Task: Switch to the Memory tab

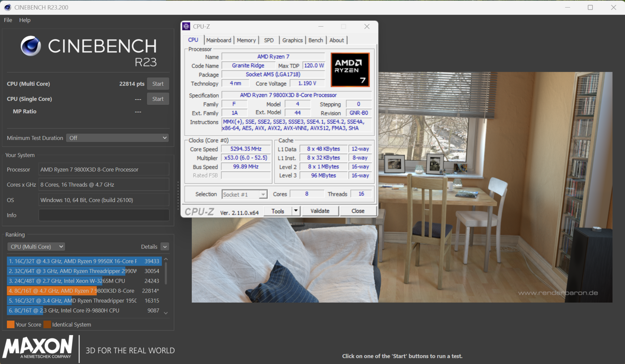Action: (x=246, y=40)
